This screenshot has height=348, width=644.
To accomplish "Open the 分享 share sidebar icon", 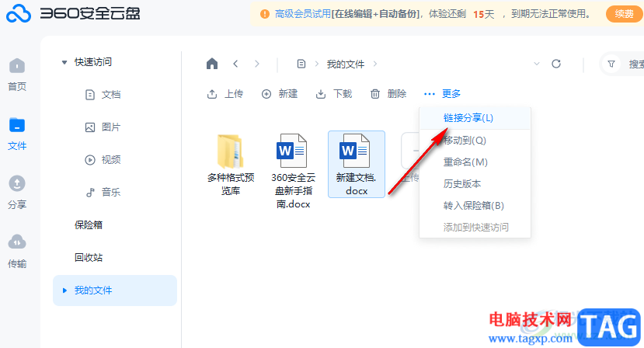I will [x=17, y=193].
